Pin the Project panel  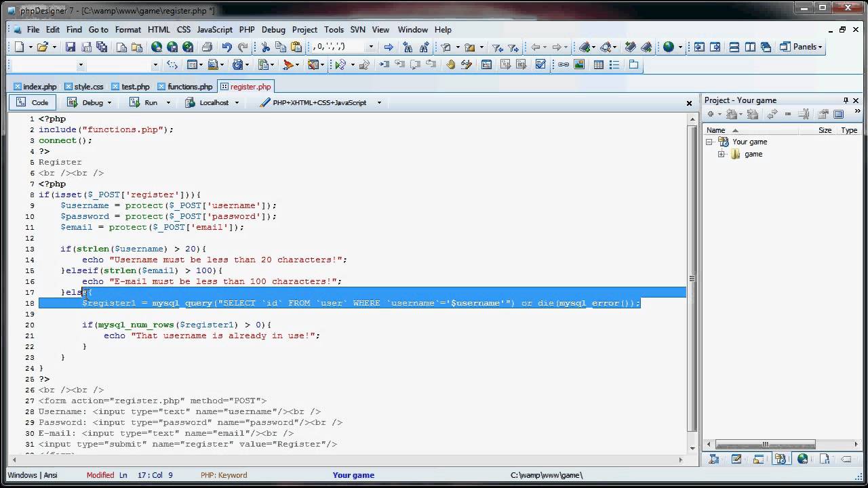click(x=846, y=100)
